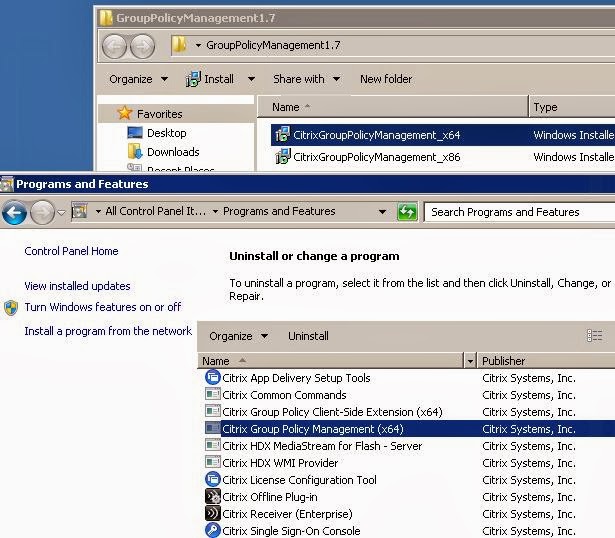Click Citrix App Delivery Setup Tools icon
Screen dimensions: 615x538
point(213,377)
